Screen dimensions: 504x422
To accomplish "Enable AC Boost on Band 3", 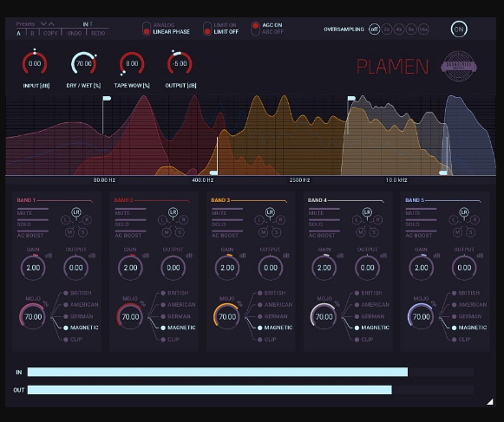I will [227, 234].
